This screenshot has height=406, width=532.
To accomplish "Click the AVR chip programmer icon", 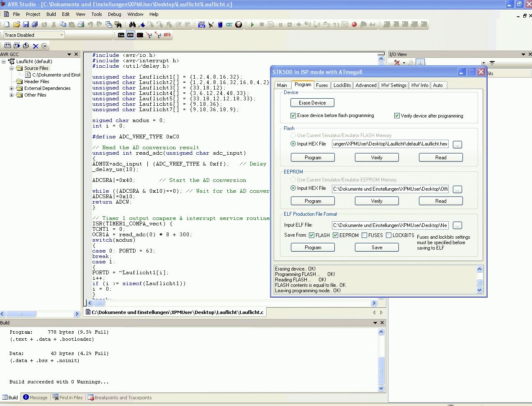I will click(130, 35).
